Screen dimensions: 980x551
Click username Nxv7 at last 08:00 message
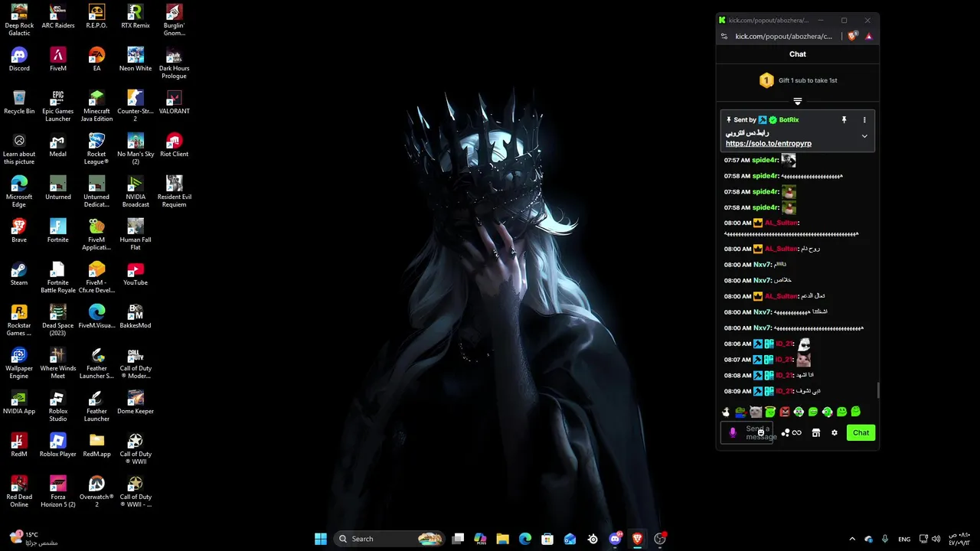763,328
